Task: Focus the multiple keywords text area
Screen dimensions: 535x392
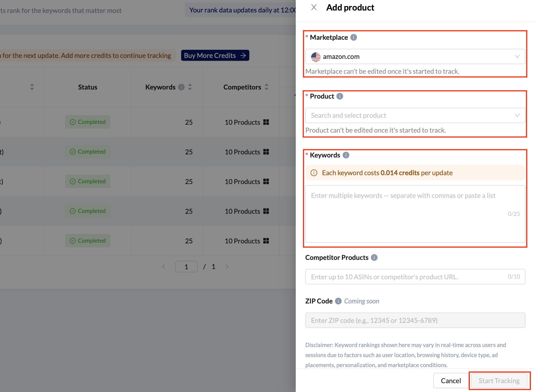Action: tap(415, 214)
